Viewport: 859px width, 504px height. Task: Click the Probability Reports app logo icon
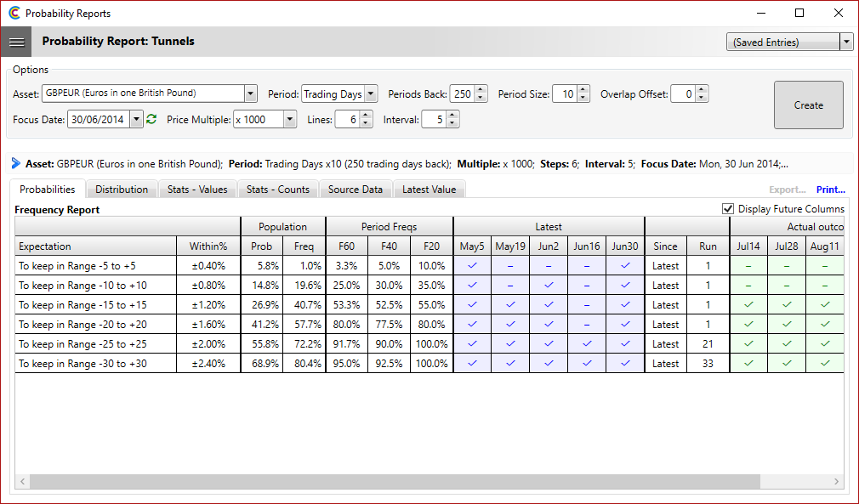click(14, 14)
